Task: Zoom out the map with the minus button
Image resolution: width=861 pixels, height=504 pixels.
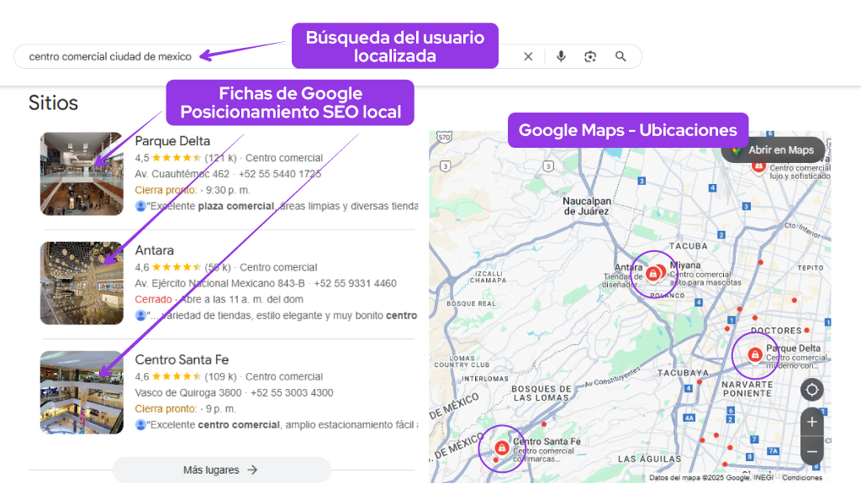Action: click(812, 451)
